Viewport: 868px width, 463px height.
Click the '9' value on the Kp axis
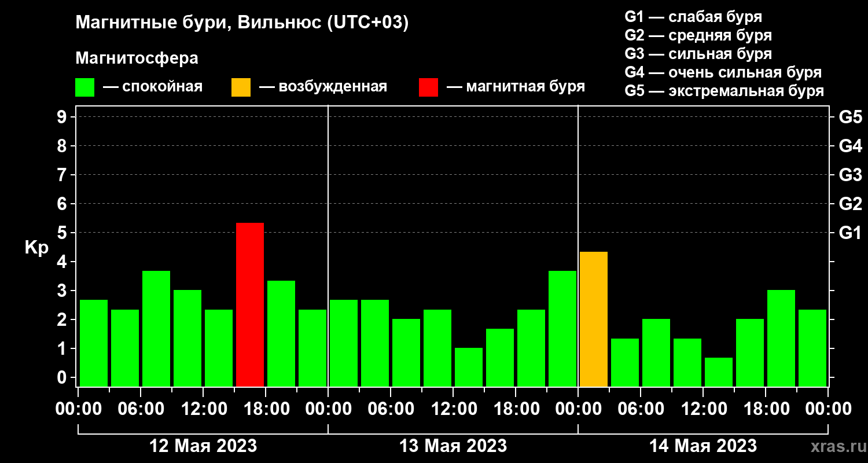[63, 117]
